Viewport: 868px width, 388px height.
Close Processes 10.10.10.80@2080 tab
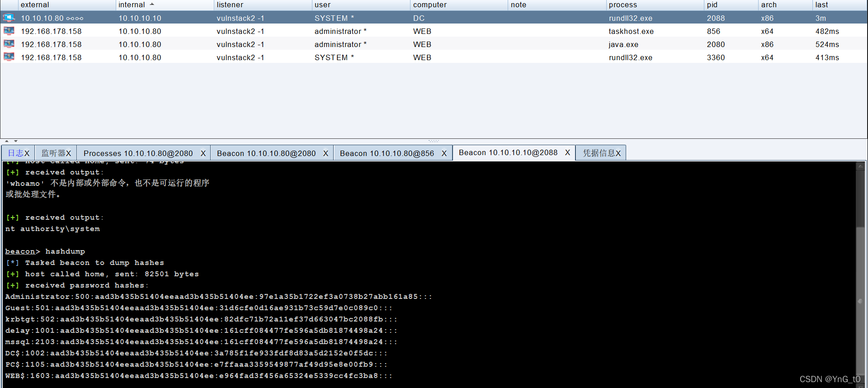pos(203,153)
